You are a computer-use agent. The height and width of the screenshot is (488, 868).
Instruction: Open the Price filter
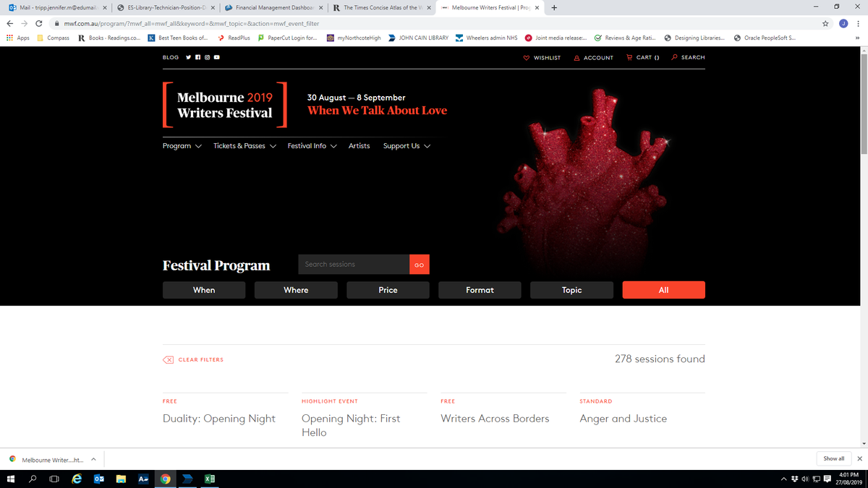click(388, 290)
